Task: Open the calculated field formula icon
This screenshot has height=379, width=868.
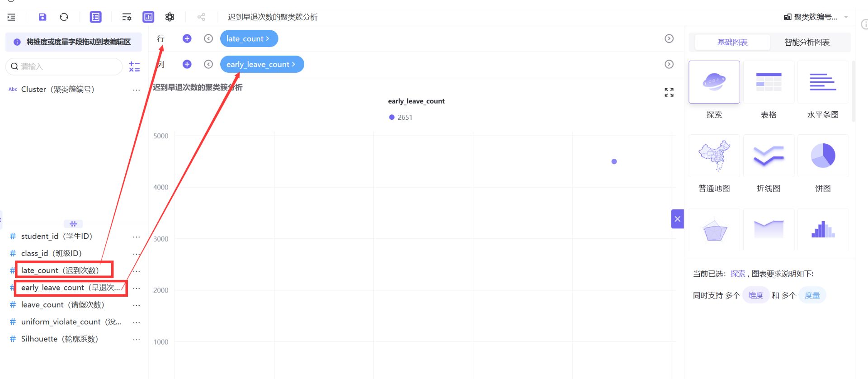Action: [x=134, y=66]
